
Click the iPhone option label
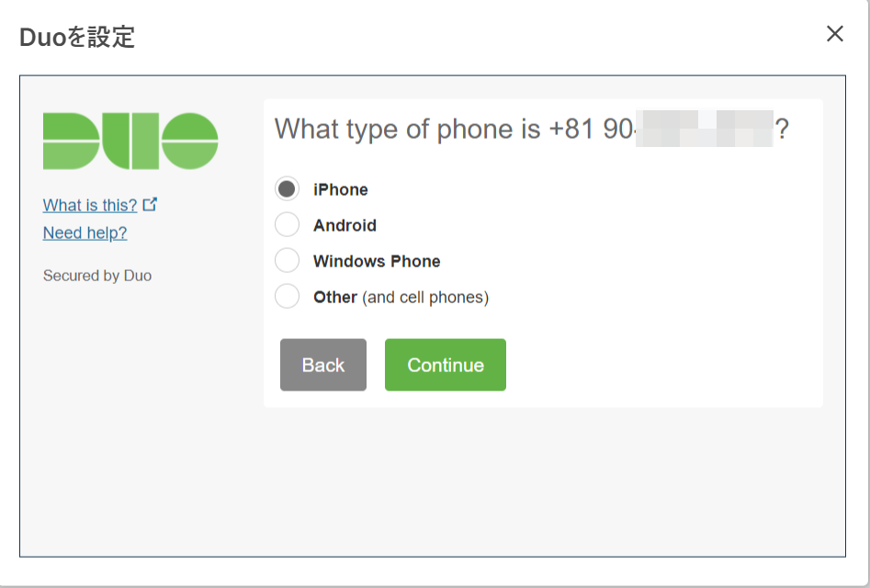[341, 190]
